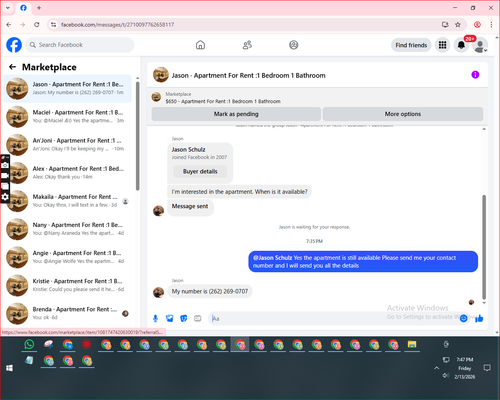
Task: Click the 'When is it available?' message
Action: (239, 192)
